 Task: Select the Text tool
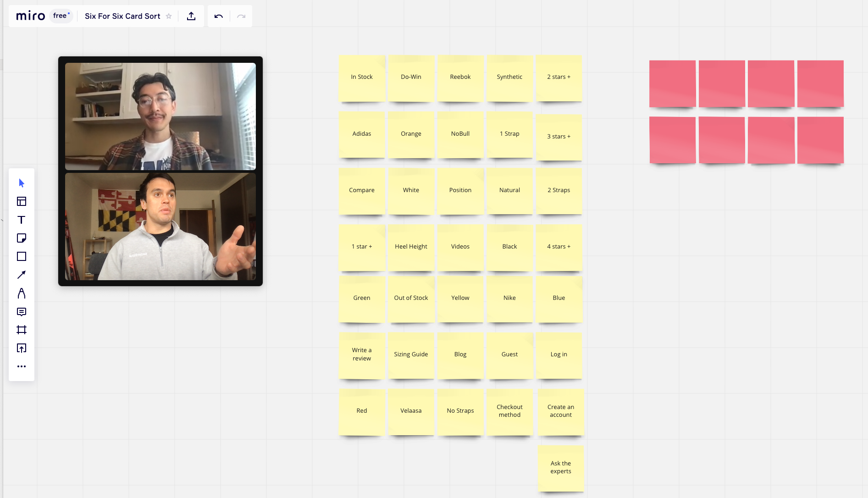pos(22,220)
